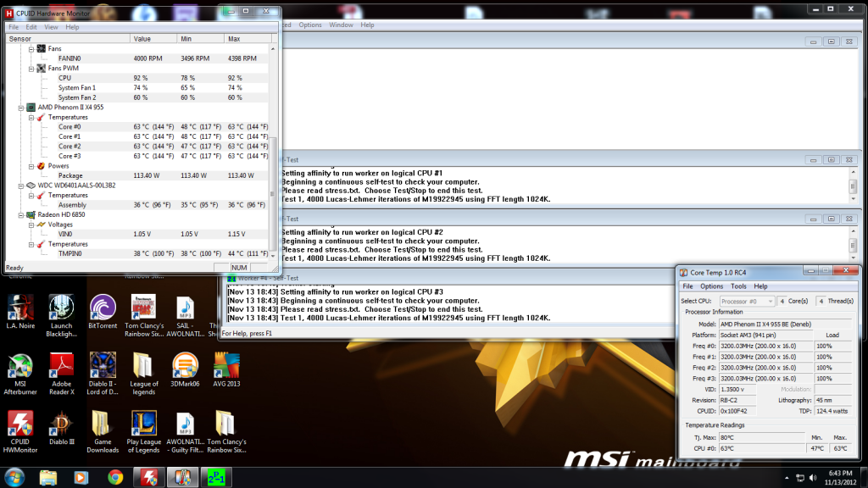Open the Select CPU dropdown in Core Temp
The image size is (868, 488).
coord(747,301)
